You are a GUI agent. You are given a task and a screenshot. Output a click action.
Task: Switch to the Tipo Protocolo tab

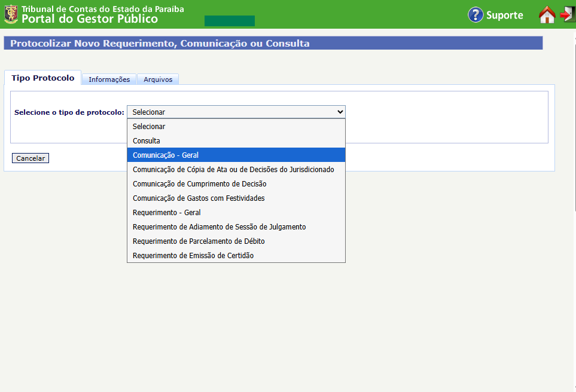point(42,78)
